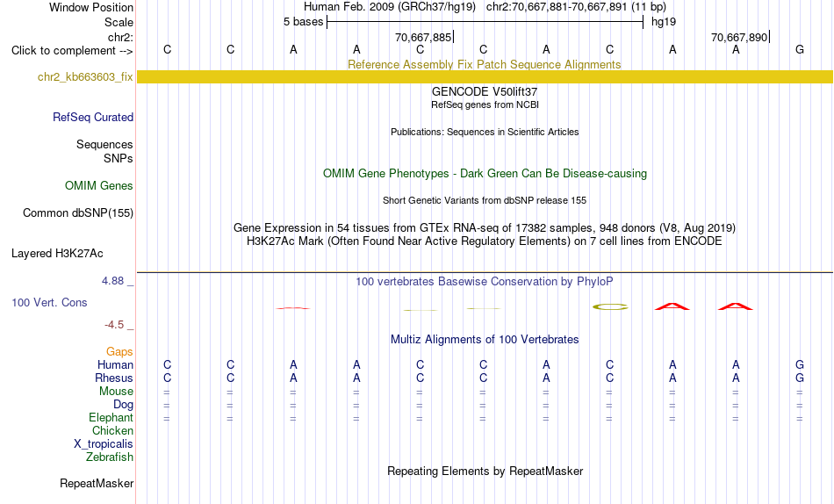Click Short Genetic Variants from dbSNP title

tap(485, 201)
